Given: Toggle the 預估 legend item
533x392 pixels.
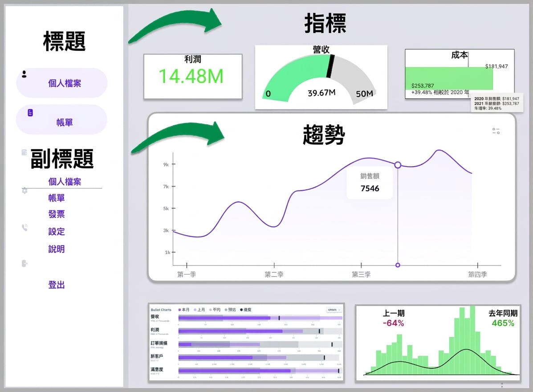Looking at the screenshot, I should (x=231, y=310).
